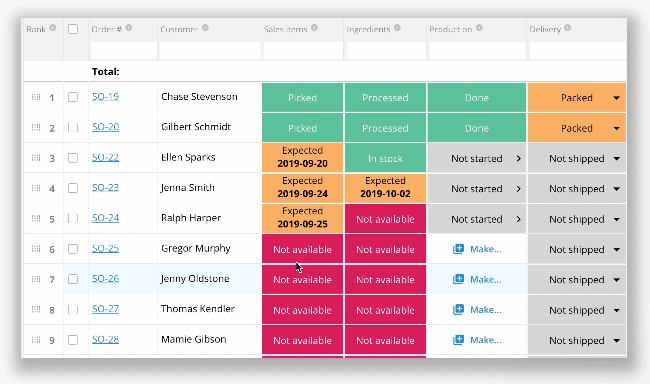The height and width of the screenshot is (384, 650).
Task: Expand Not started production for SO-24
Action: (519, 219)
